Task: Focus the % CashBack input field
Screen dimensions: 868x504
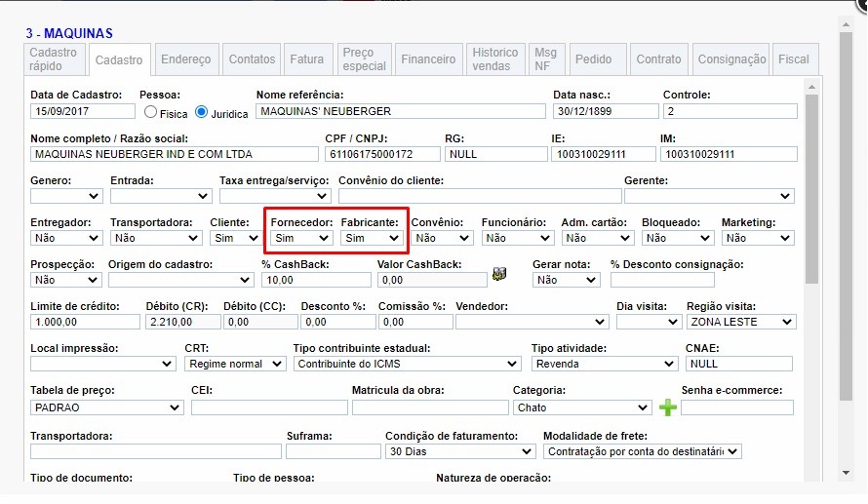Action: [x=316, y=280]
